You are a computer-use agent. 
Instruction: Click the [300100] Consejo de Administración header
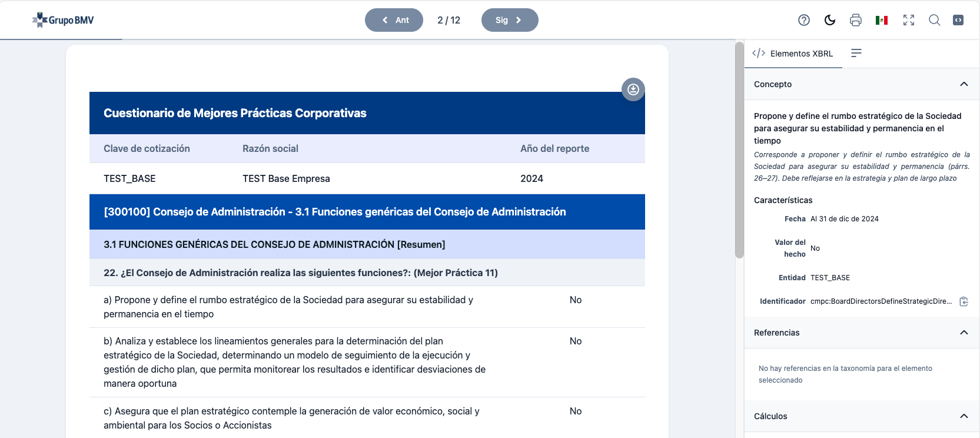point(367,212)
